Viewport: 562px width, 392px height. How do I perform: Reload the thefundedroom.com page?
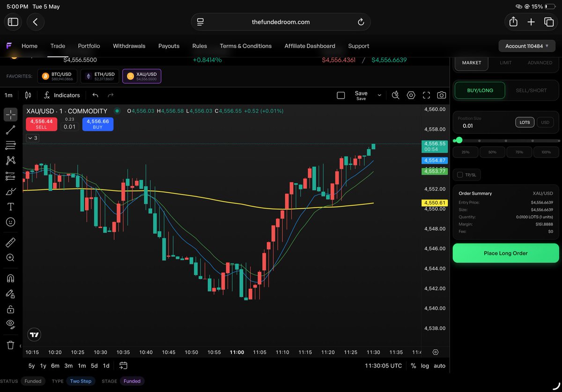(361, 22)
